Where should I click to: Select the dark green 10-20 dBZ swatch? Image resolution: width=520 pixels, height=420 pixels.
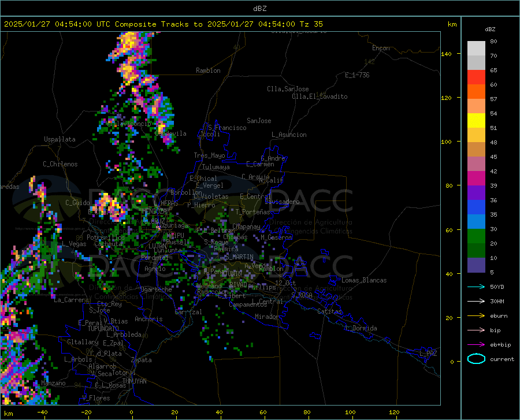[476, 251]
